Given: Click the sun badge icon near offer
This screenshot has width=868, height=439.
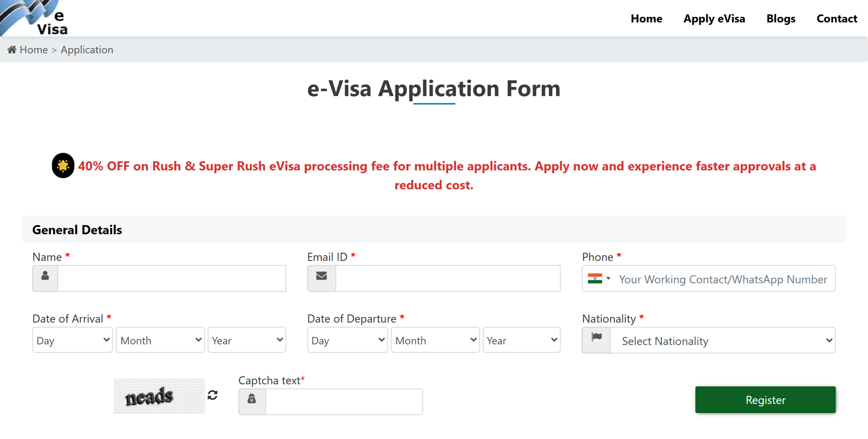Looking at the screenshot, I should coord(63,166).
